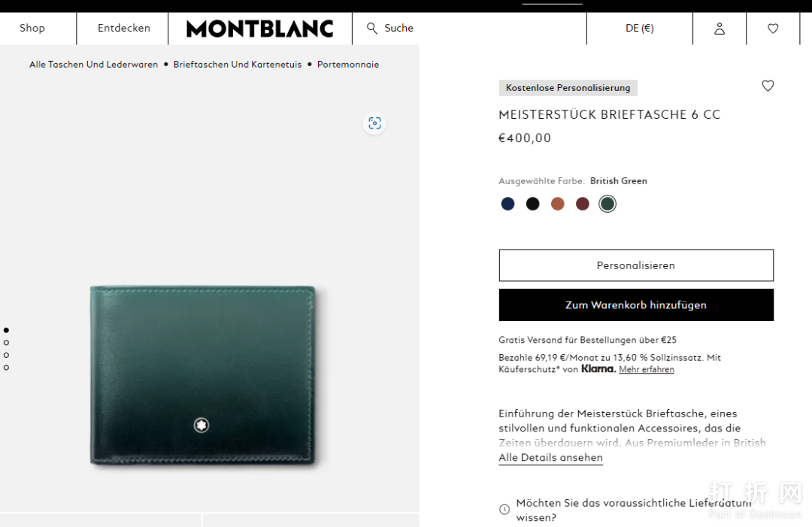Click Zum Warenkorb hinzufügen button

coord(636,305)
